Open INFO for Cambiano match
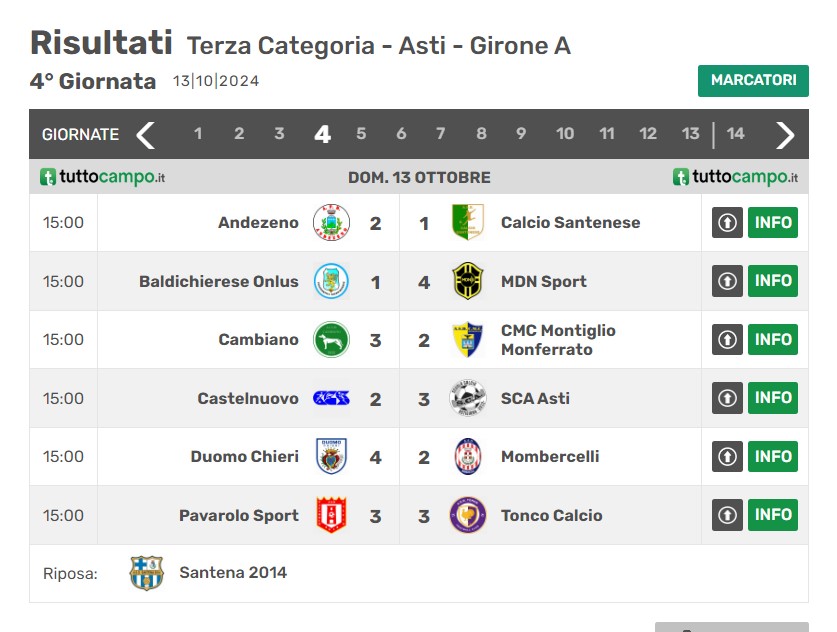 point(773,339)
